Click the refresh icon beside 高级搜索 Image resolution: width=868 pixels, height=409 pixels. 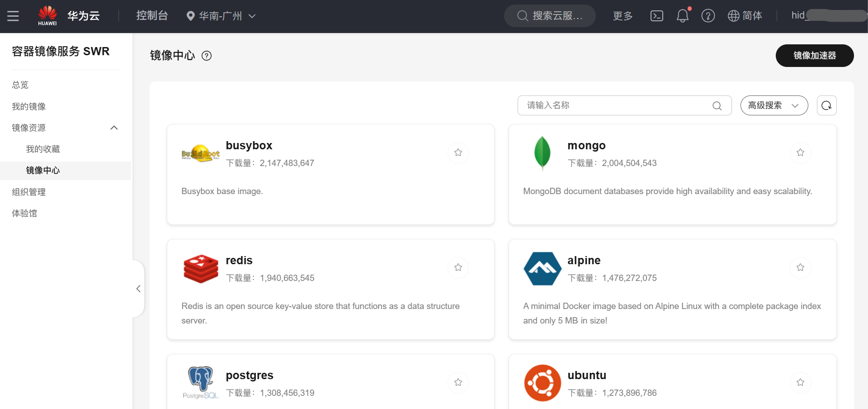click(826, 105)
